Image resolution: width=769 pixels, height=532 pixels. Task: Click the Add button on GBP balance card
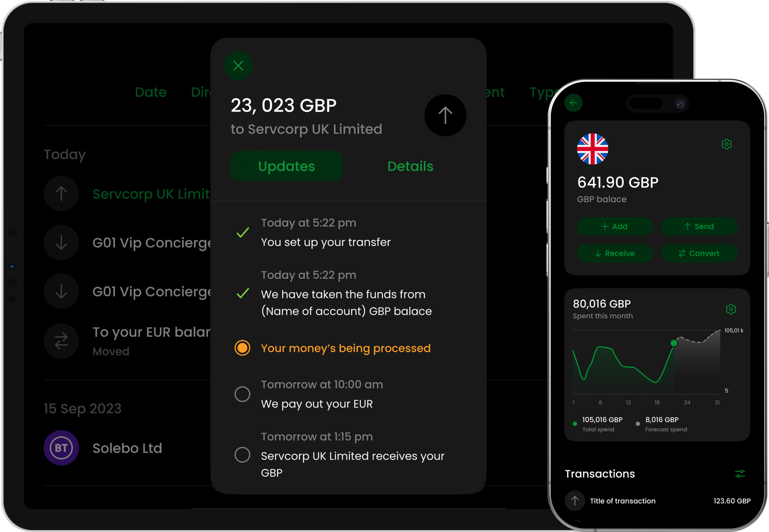614,226
